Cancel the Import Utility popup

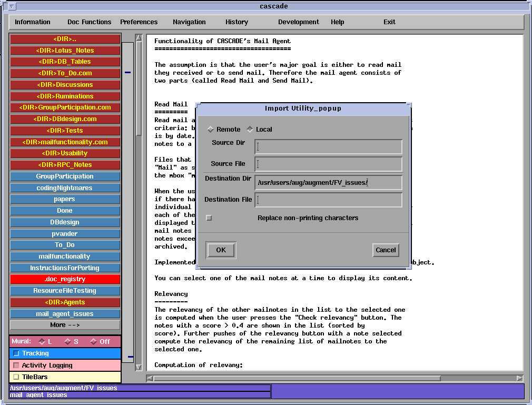tap(386, 250)
